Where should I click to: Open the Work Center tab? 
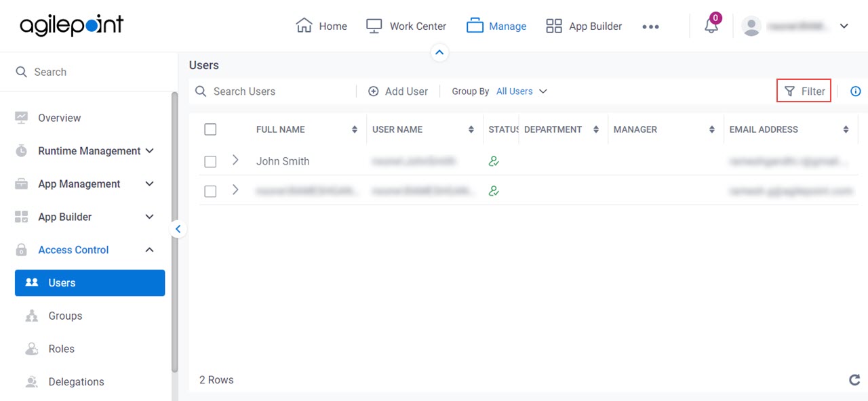[406, 26]
